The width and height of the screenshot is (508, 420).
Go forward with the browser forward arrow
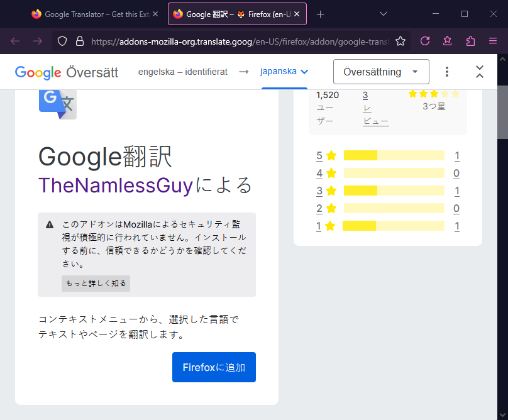[x=38, y=41]
